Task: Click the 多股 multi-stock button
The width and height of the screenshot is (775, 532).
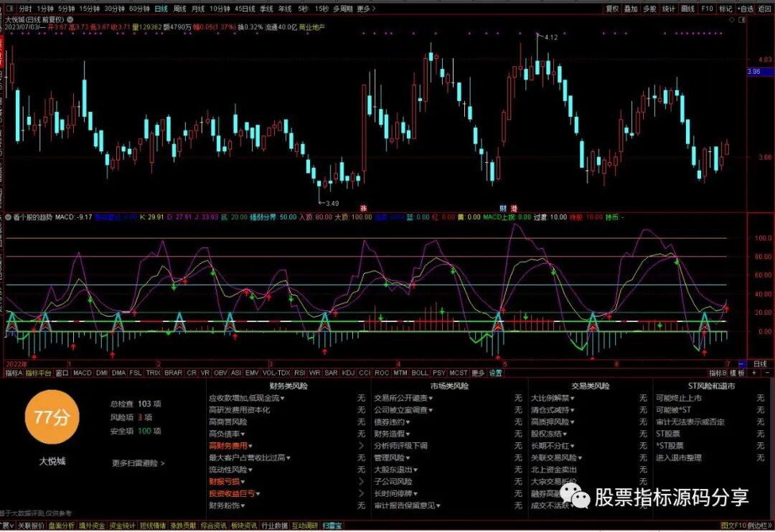Action: point(649,9)
